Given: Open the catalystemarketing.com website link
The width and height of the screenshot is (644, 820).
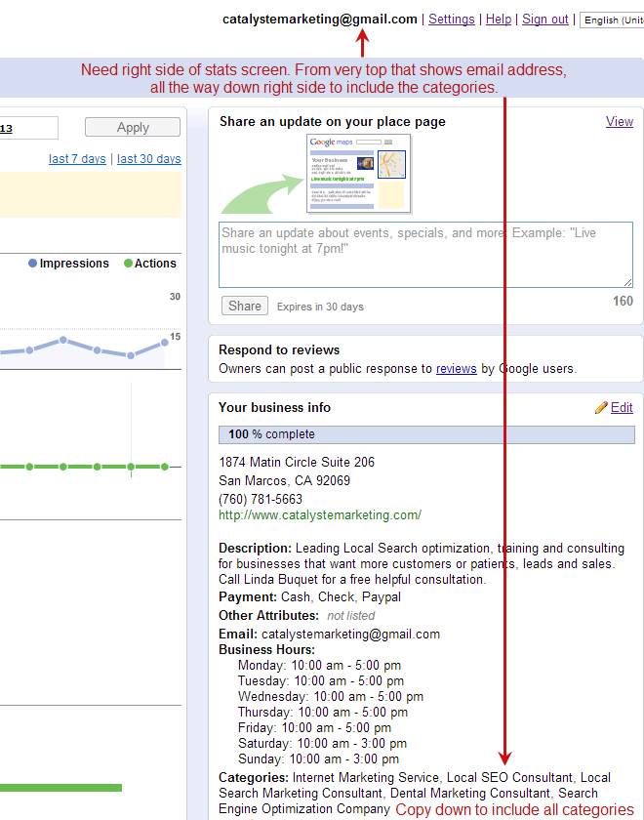Looking at the screenshot, I should click(320, 515).
